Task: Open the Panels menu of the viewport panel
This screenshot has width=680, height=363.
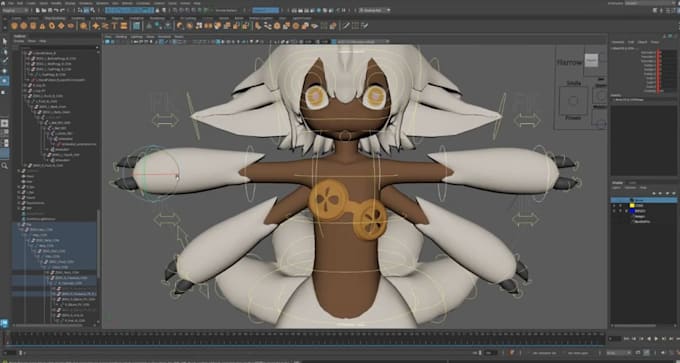Action: (179, 37)
